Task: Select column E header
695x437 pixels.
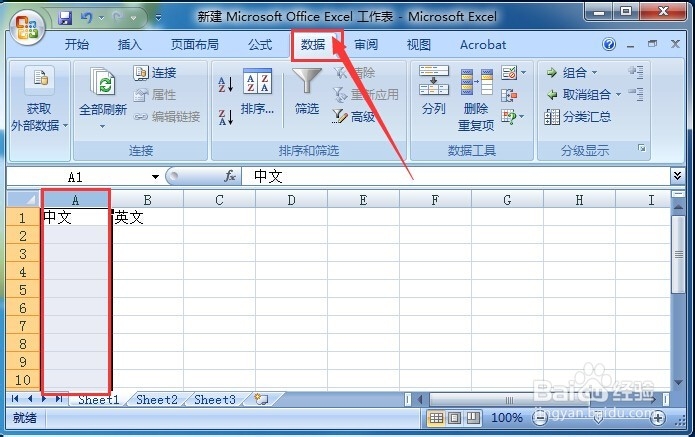Action: point(363,200)
